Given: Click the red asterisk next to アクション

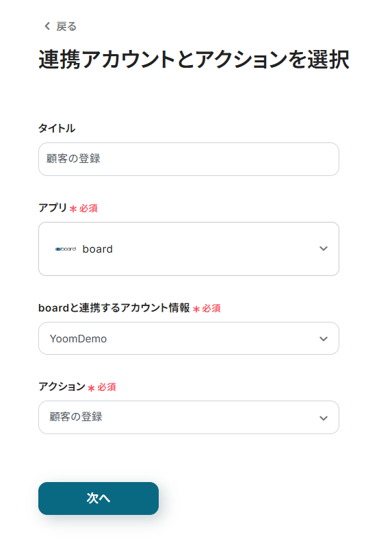Looking at the screenshot, I should coord(91,388).
